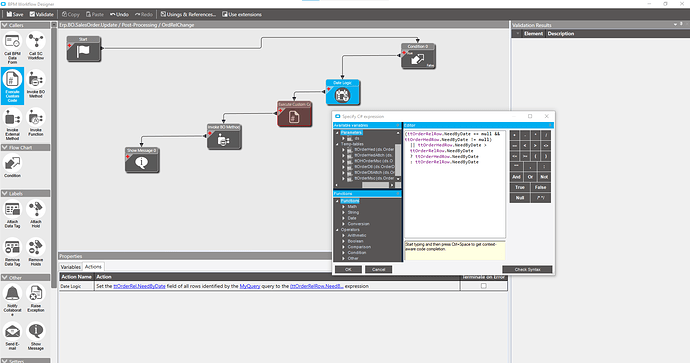Image resolution: width=690 pixels, height=363 pixels.
Task: Select the Condition flow chart icon
Action: pos(12,166)
